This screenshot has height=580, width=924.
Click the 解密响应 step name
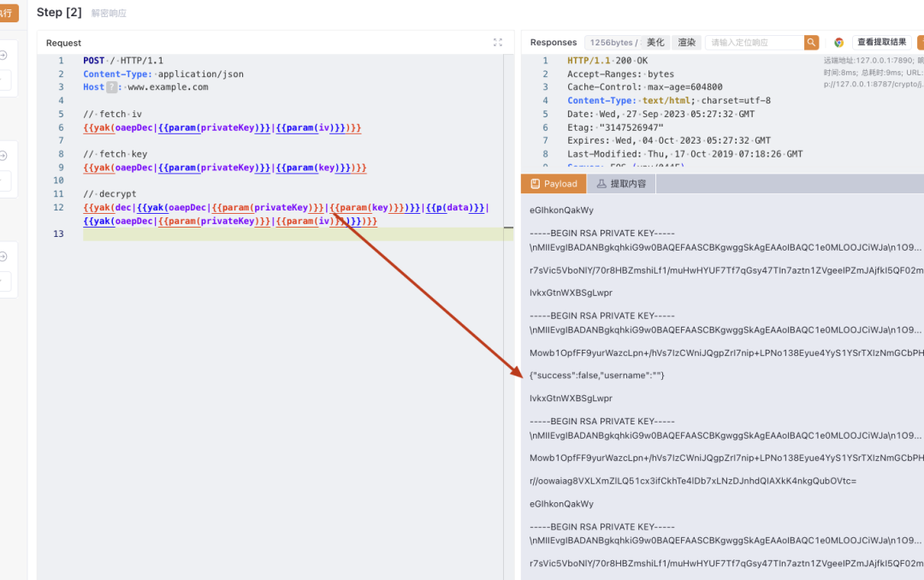point(109,13)
